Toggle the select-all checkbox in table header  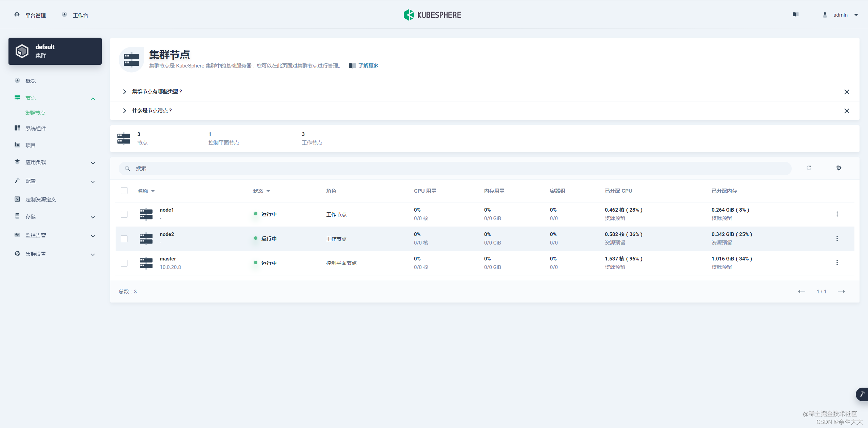pyautogui.click(x=124, y=191)
